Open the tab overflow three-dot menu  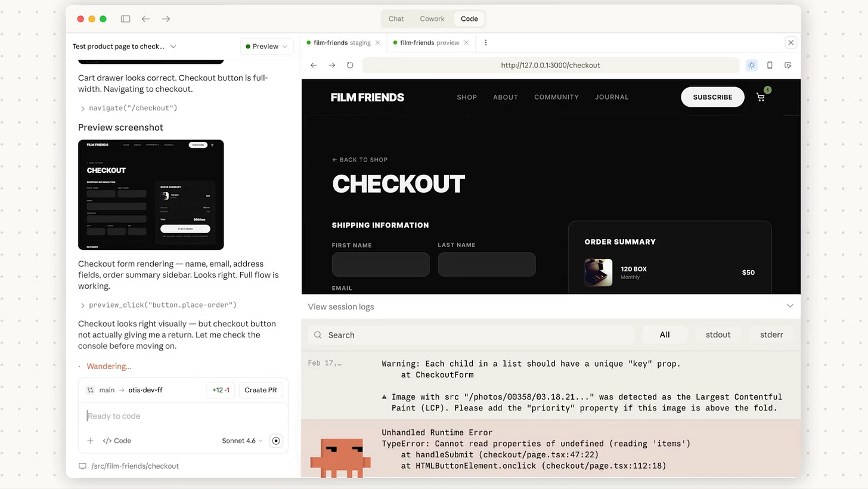point(486,43)
